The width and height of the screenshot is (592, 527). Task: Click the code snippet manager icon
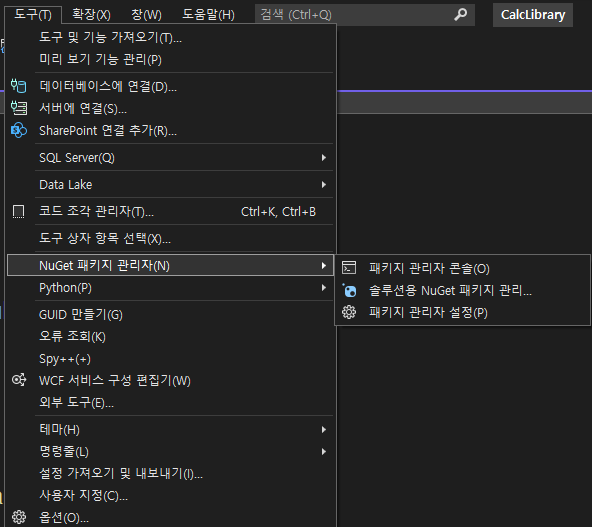[18, 211]
